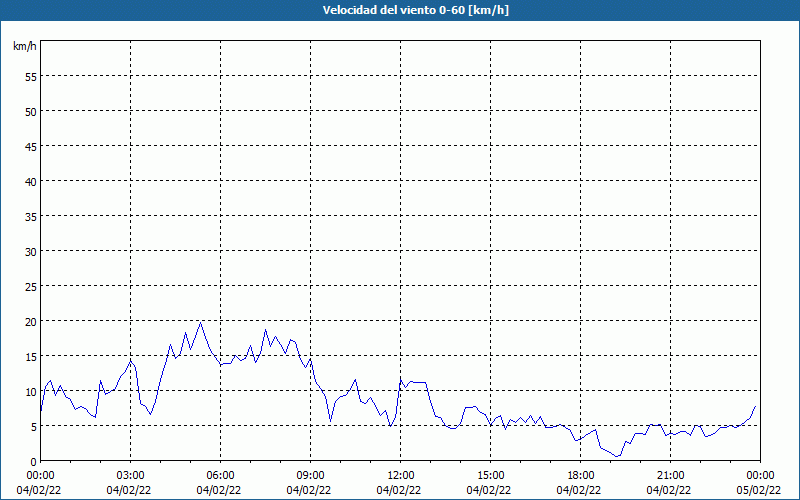Viewport: 800px width, 500px height.
Task: Select the '15:00' time label on the x-axis
Action: pyautogui.click(x=490, y=476)
